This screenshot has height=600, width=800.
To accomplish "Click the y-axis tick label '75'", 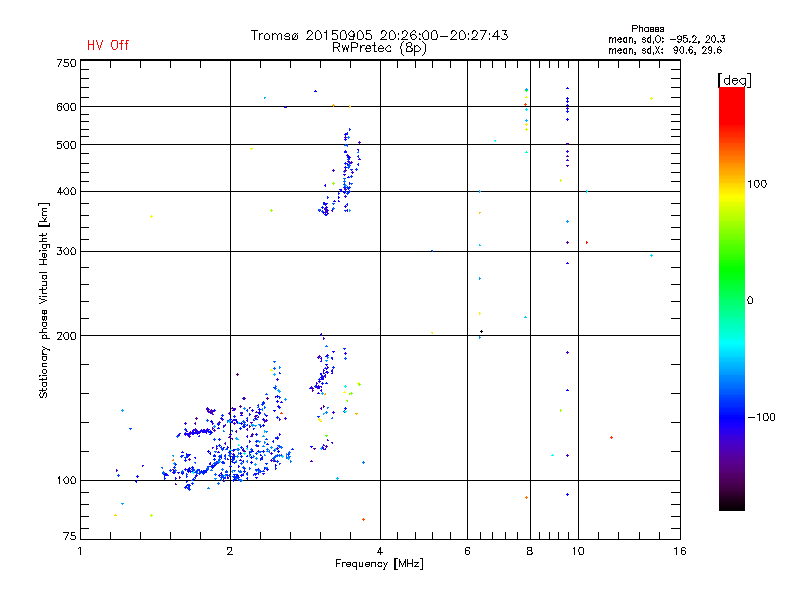I will pos(70,536).
